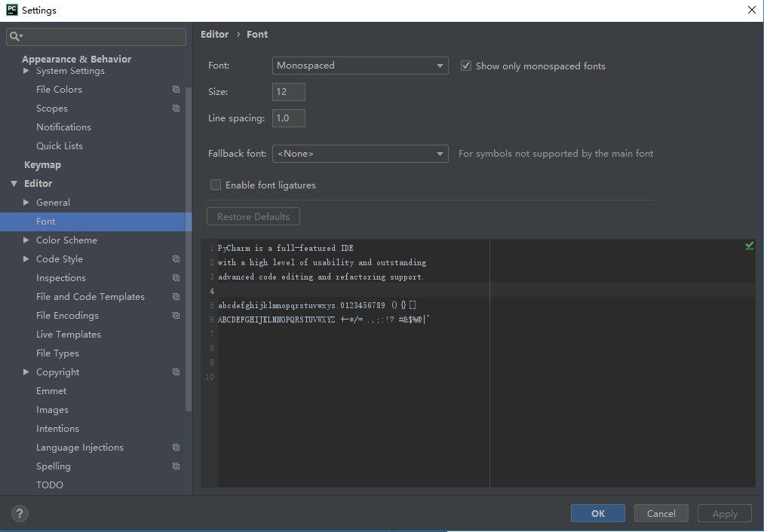Expand the Color Scheme node

click(26, 240)
